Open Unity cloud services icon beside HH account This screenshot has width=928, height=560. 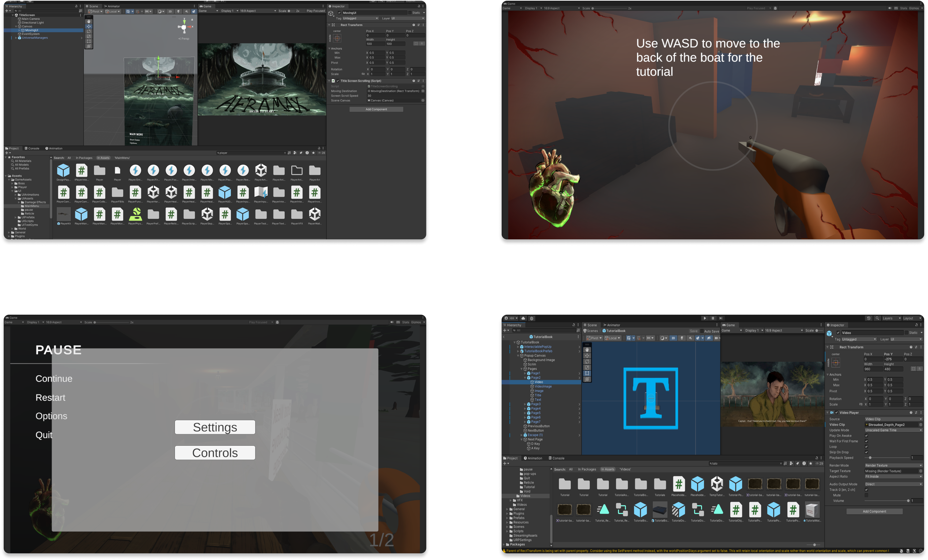[x=523, y=318]
